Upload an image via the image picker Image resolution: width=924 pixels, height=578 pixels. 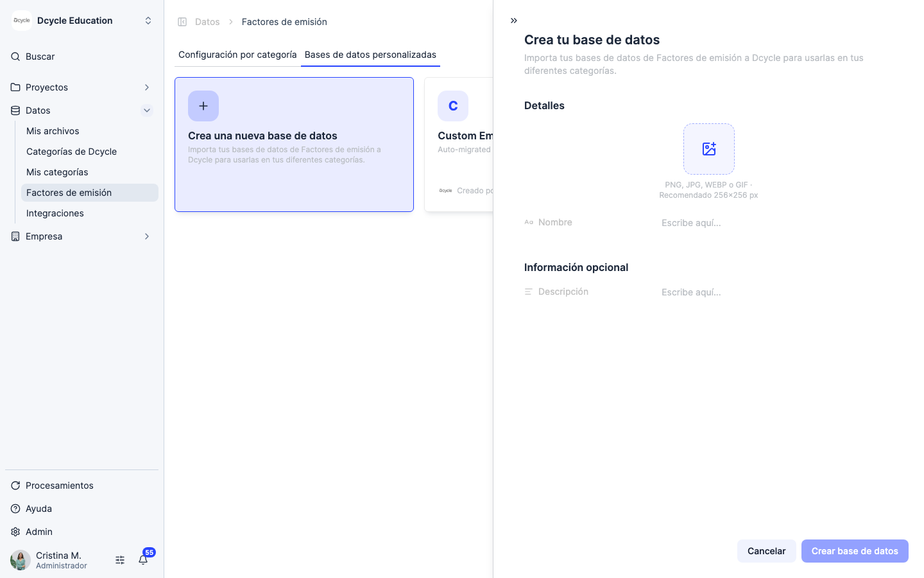709,149
